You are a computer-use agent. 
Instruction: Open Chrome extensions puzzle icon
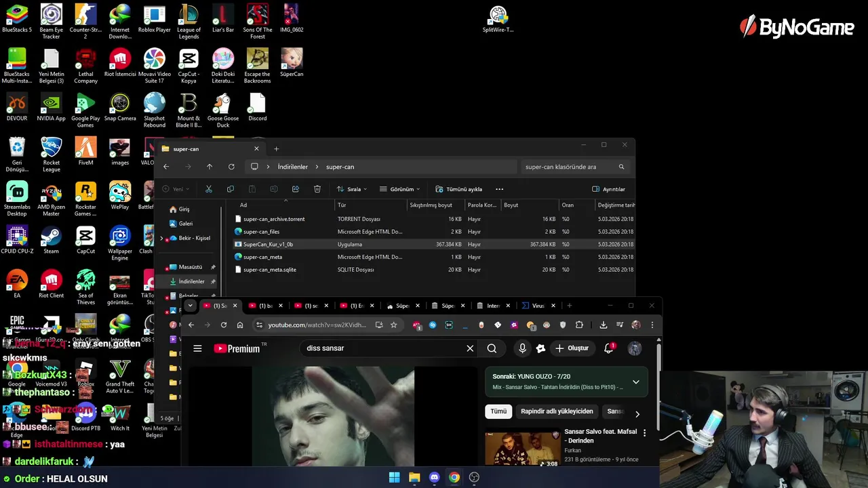point(579,325)
